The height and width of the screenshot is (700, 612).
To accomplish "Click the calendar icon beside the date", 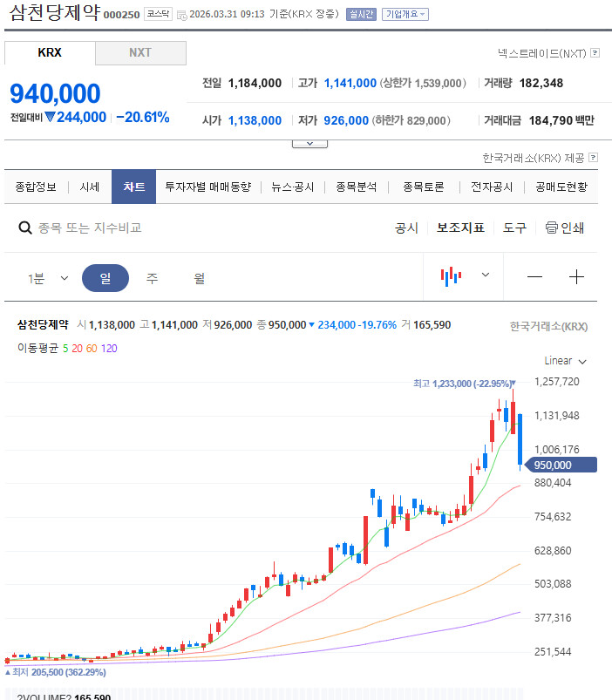I will tap(181, 15).
